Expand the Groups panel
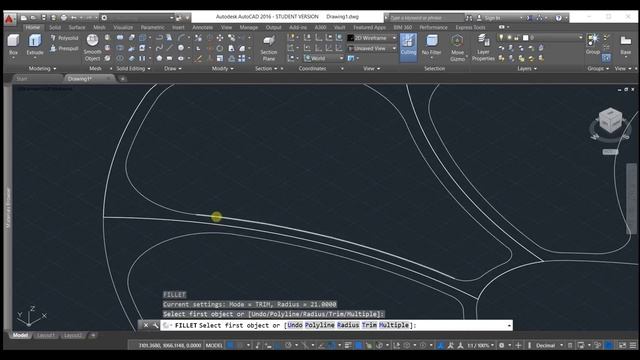Screen dimensions: 640x360 598,69
